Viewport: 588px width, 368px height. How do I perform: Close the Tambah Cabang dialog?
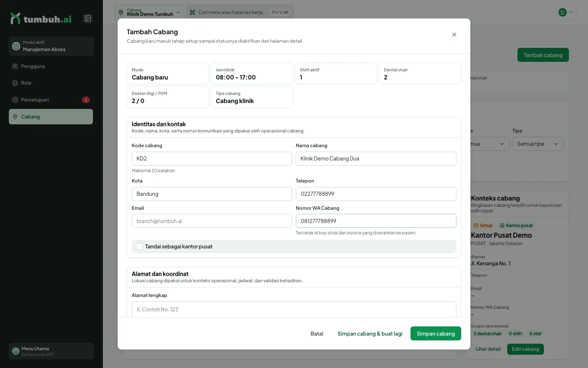(454, 35)
